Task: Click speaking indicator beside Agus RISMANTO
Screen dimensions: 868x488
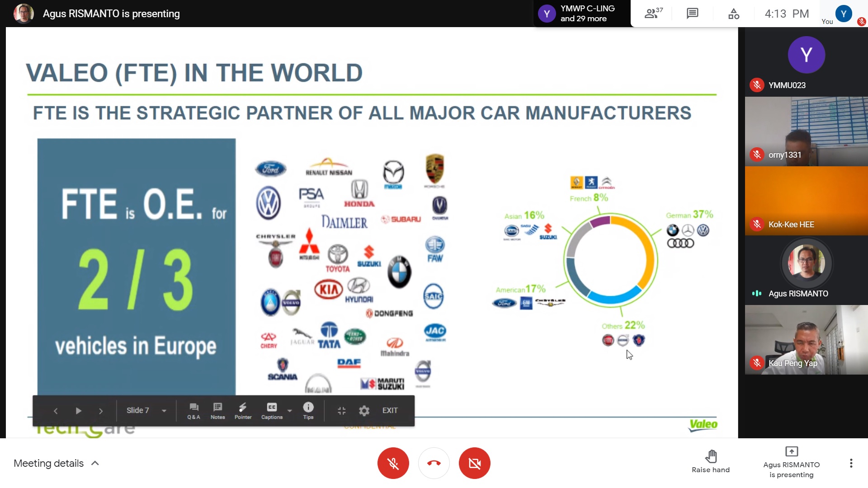Action: (x=757, y=293)
